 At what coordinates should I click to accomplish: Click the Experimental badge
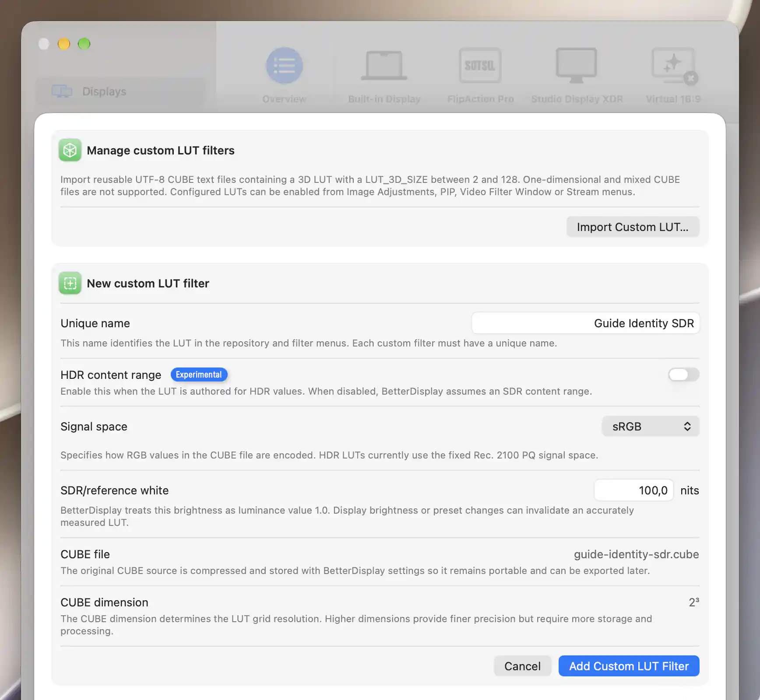199,374
